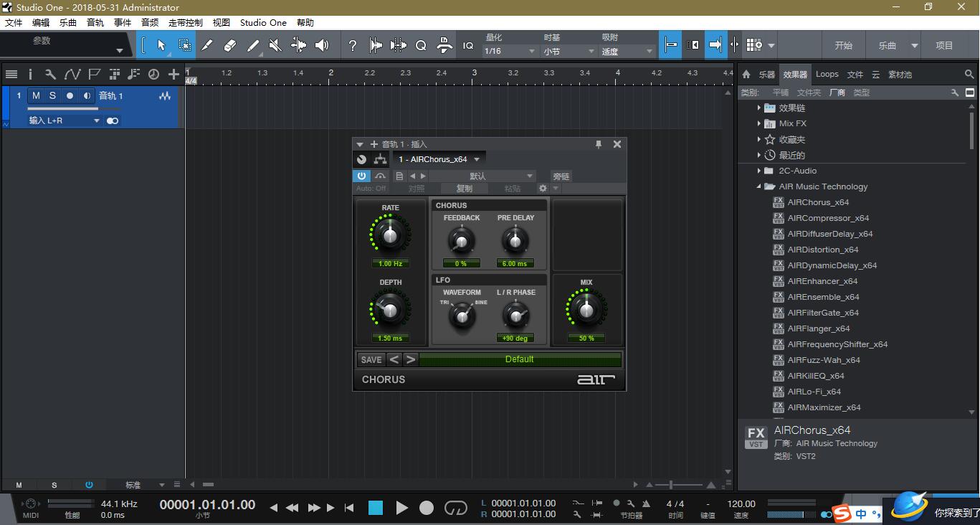Click the IQ input quantize icon
The image size is (980, 525).
click(468, 45)
